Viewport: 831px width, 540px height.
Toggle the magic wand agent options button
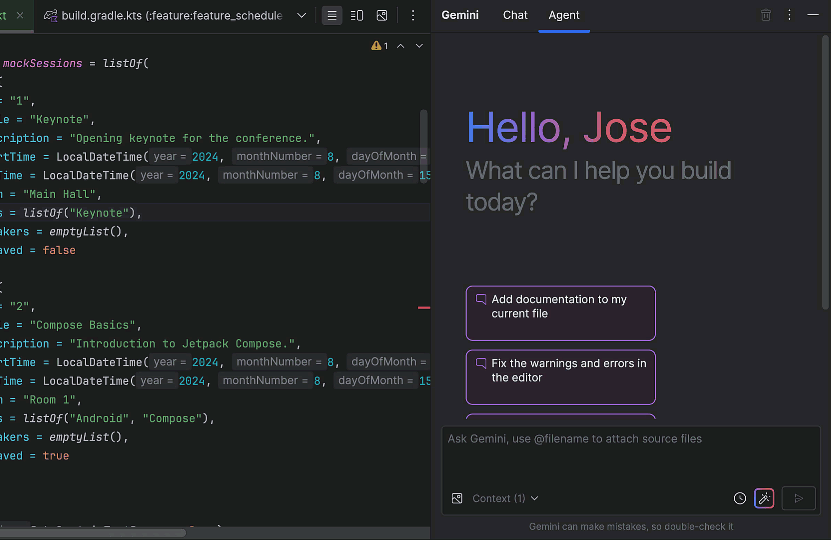pyautogui.click(x=764, y=498)
